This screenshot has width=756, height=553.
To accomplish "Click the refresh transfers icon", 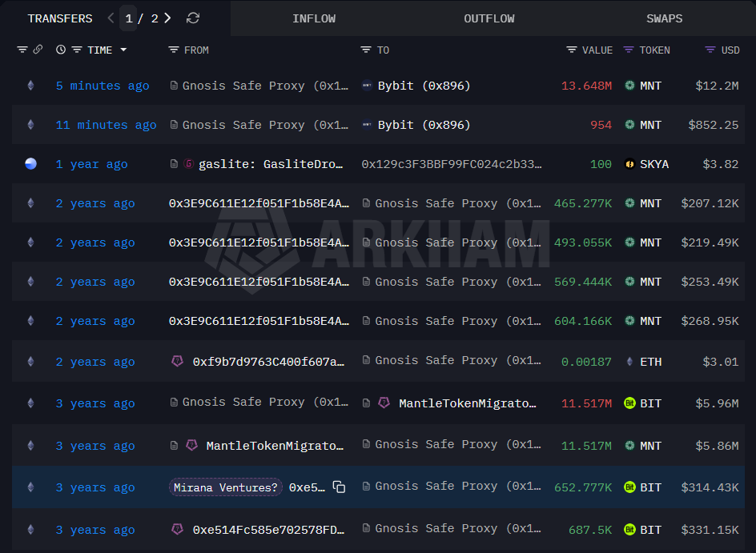I will point(192,18).
